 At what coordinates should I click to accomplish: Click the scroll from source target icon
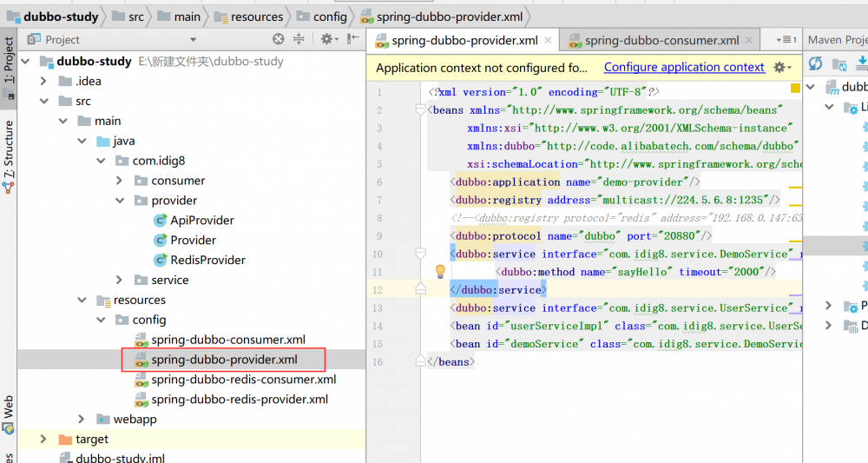pyautogui.click(x=279, y=39)
